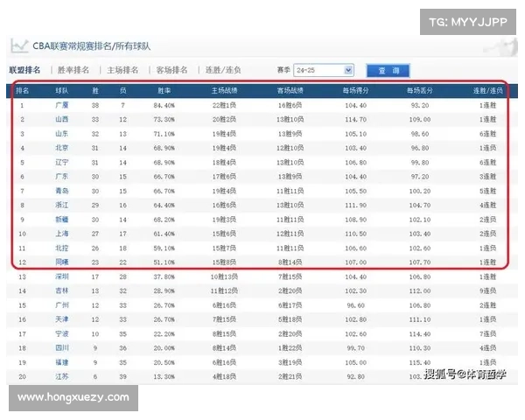The height and width of the screenshot is (420, 525).
Task: Click the 111.90 points per game cell
Action: (x=355, y=205)
